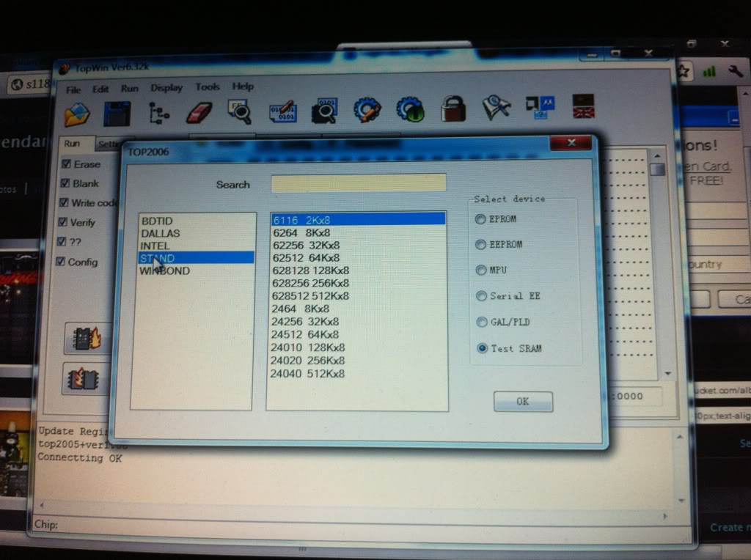Click the padlock icon in toolbar
This screenshot has width=751, height=560.
pos(453,110)
